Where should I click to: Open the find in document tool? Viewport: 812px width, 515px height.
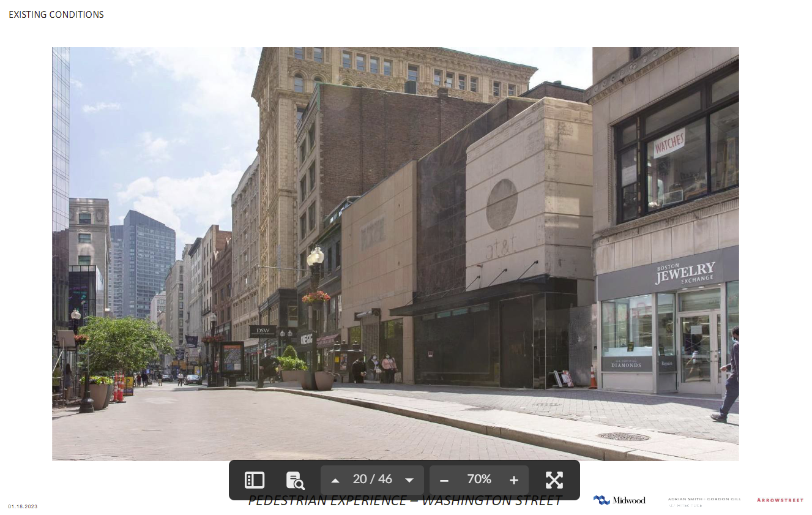click(296, 480)
